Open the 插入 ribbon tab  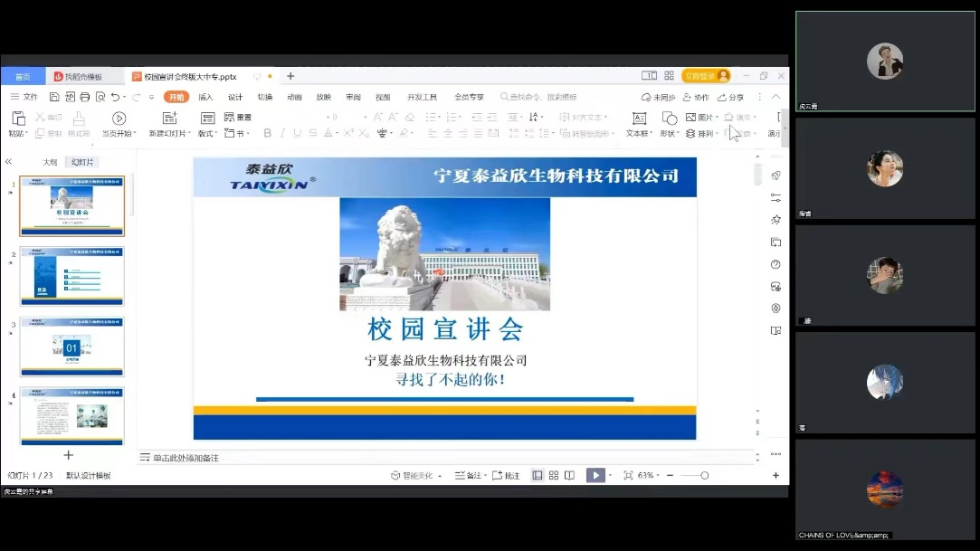[205, 97]
